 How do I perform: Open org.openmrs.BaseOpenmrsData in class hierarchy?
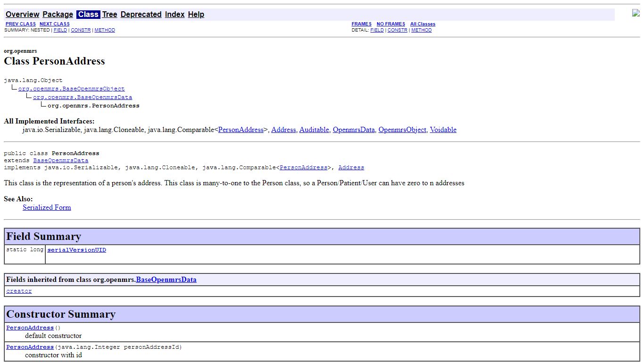click(x=83, y=97)
